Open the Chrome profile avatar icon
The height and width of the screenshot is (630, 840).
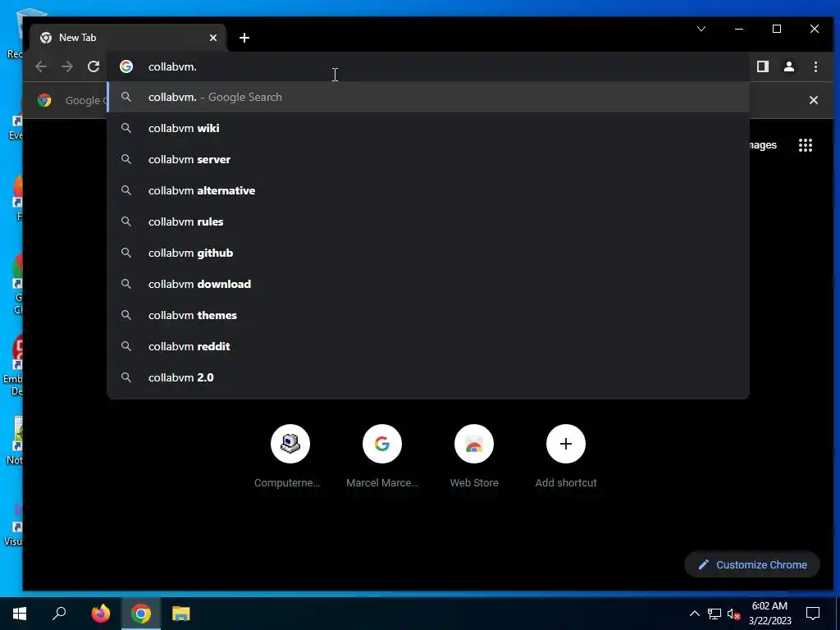788,66
